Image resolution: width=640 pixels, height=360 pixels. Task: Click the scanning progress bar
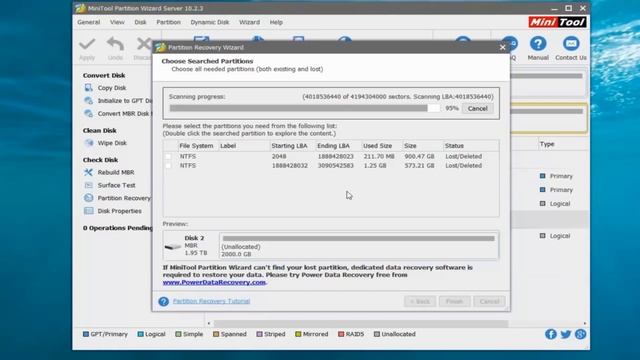pos(304,108)
